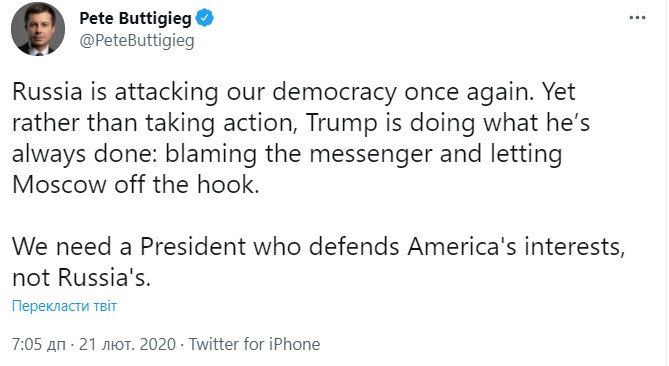
Task: Click the word Moscow in the tweet
Action: (59, 185)
